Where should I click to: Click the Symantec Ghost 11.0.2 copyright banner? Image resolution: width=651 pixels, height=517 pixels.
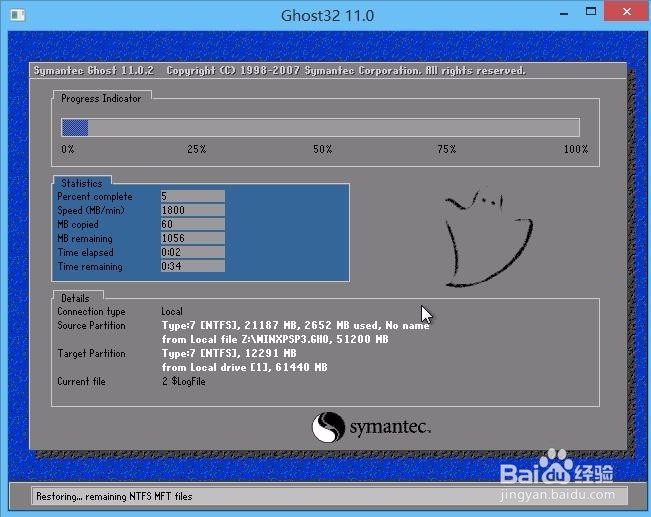[x=279, y=71]
